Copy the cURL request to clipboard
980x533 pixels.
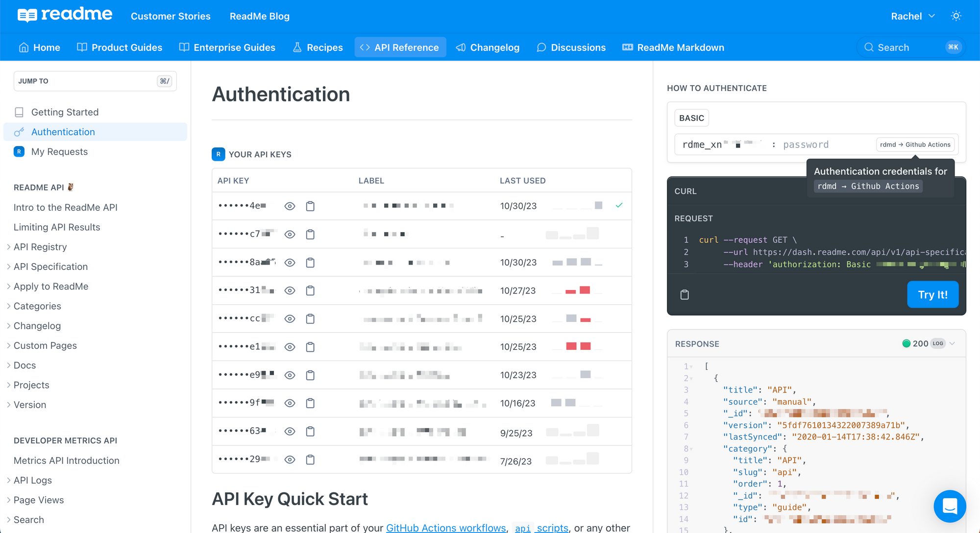[685, 294]
